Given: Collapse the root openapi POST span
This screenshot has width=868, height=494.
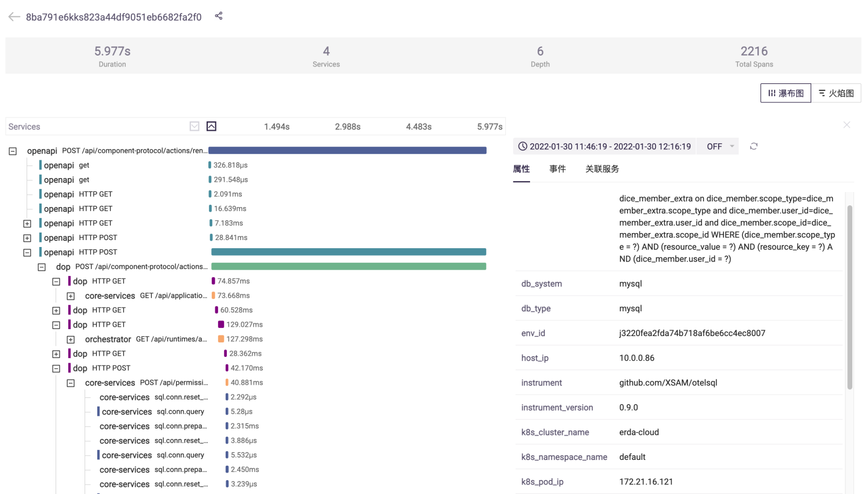Looking at the screenshot, I should 13,151.
